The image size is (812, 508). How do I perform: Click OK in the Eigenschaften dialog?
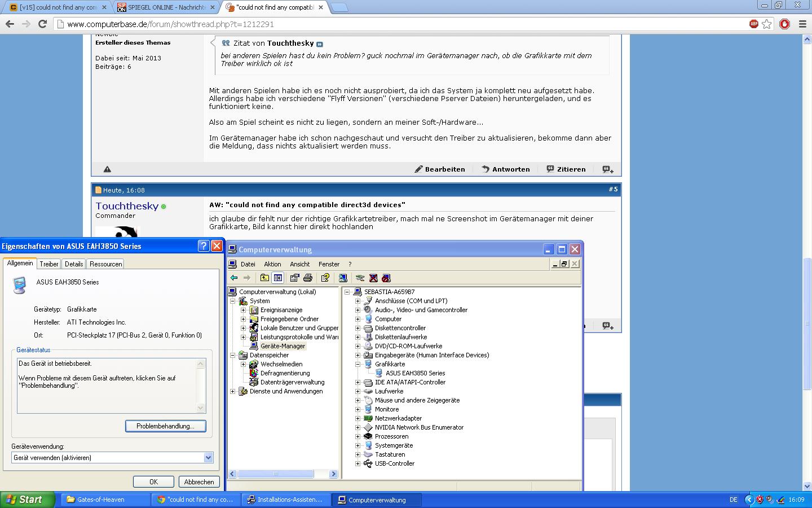click(x=153, y=482)
